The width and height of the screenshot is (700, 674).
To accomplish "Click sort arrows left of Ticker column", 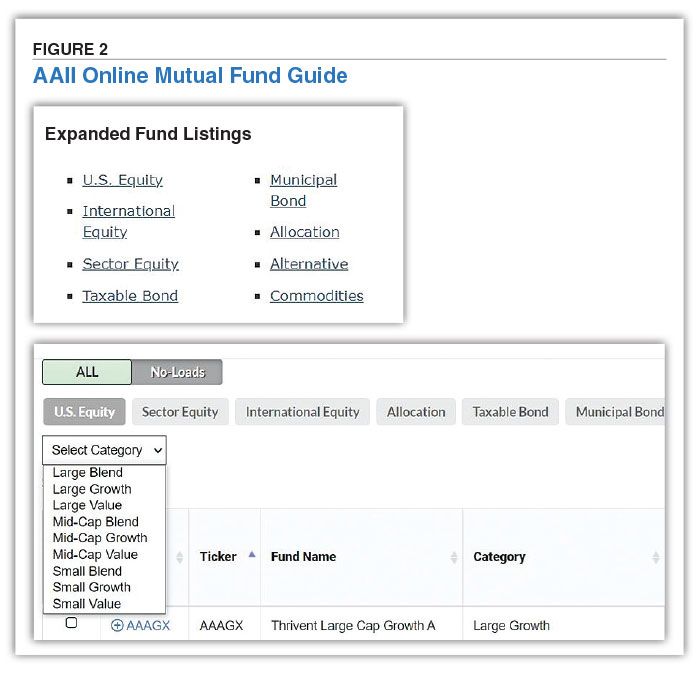I will [179, 557].
